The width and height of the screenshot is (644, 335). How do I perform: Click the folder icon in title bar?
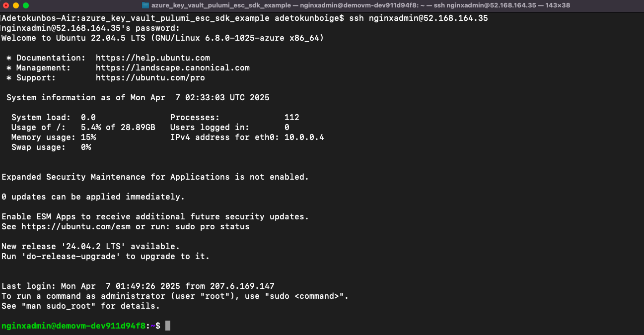click(145, 5)
